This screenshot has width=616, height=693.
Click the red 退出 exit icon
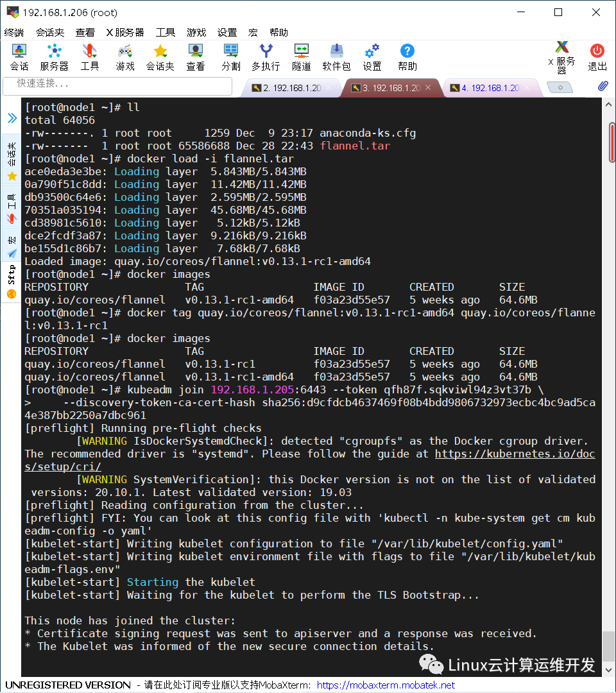tap(597, 58)
